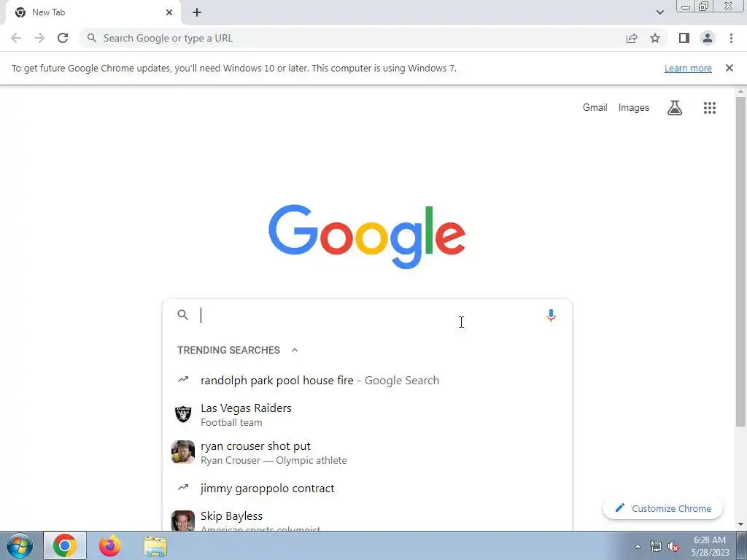Click inside the Google search field
The image size is (747, 560).
[367, 315]
